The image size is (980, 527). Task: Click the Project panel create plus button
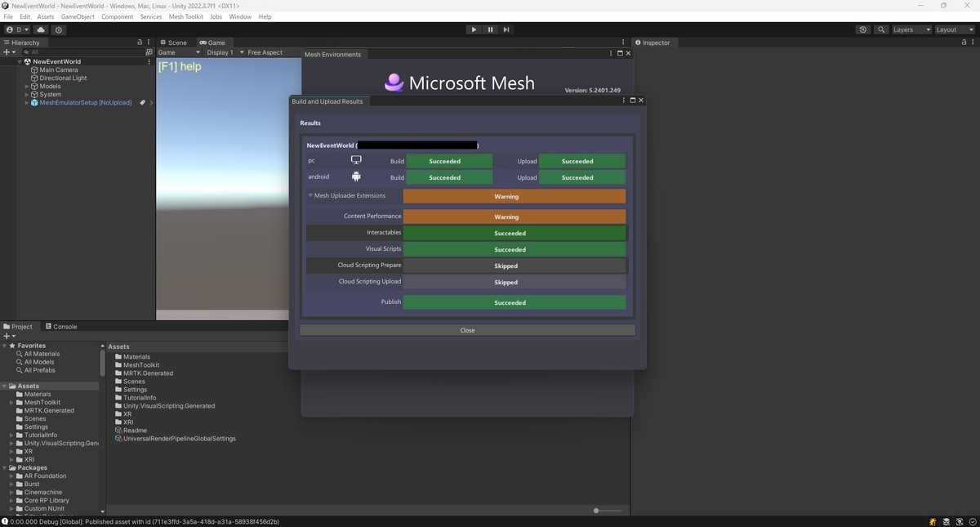coord(9,336)
